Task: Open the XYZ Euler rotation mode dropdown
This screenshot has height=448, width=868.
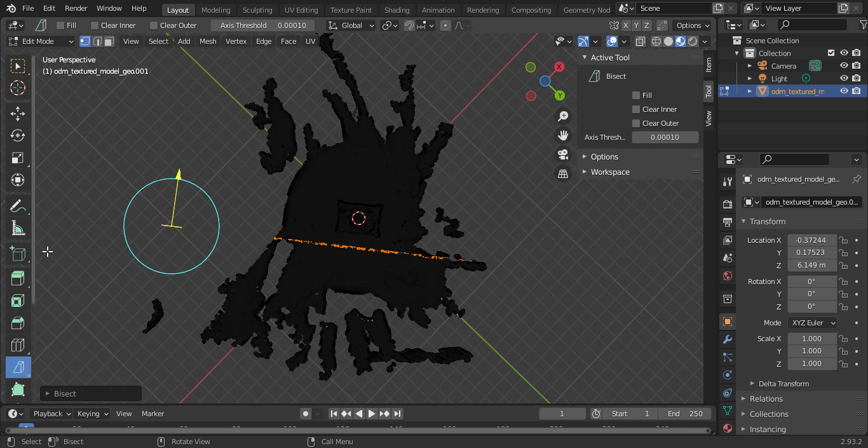Action: [812, 323]
